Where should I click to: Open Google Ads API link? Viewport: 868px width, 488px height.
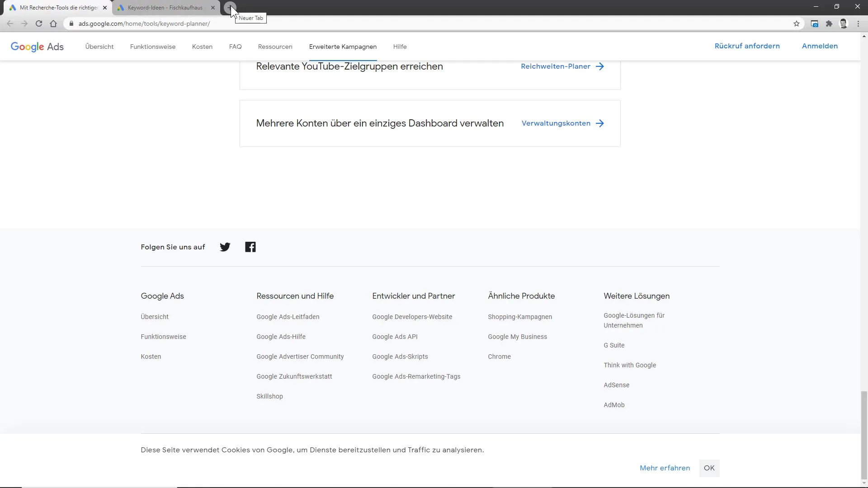(x=395, y=337)
